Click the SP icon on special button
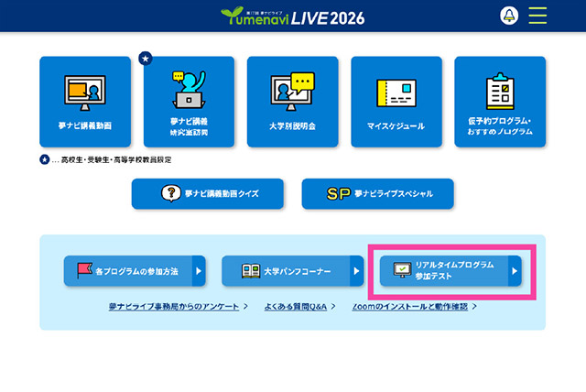Viewport: 586px width, 392px height. click(339, 193)
